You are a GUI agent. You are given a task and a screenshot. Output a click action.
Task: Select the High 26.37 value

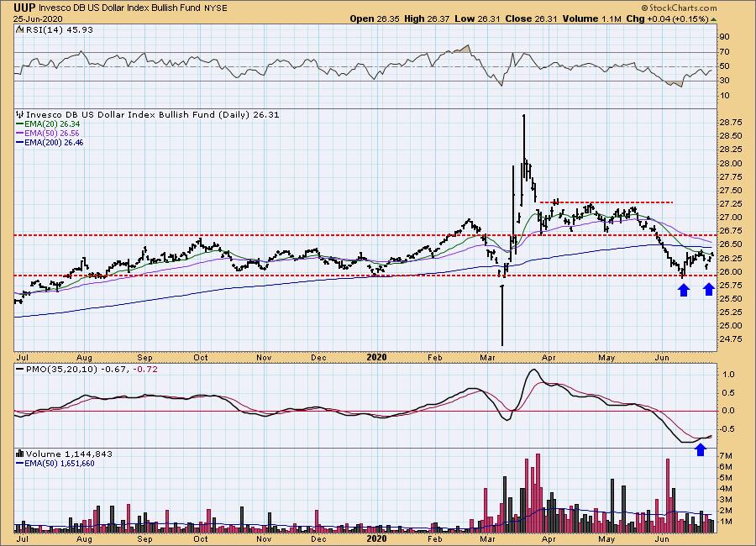(428, 18)
